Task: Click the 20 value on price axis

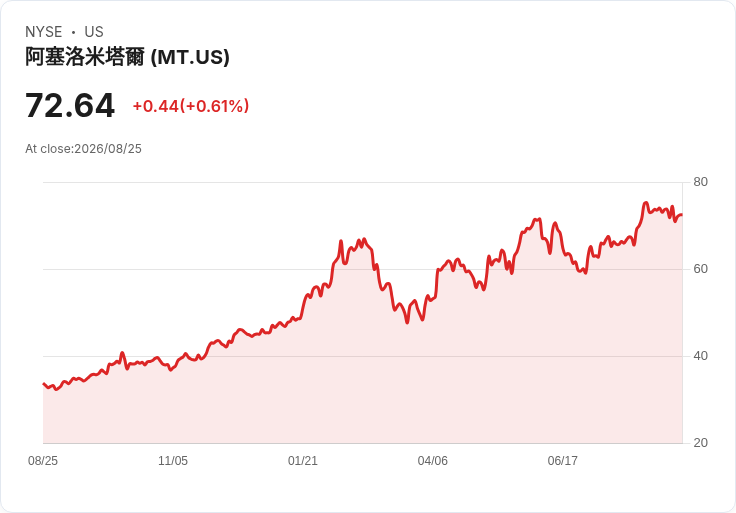Action: point(700,443)
